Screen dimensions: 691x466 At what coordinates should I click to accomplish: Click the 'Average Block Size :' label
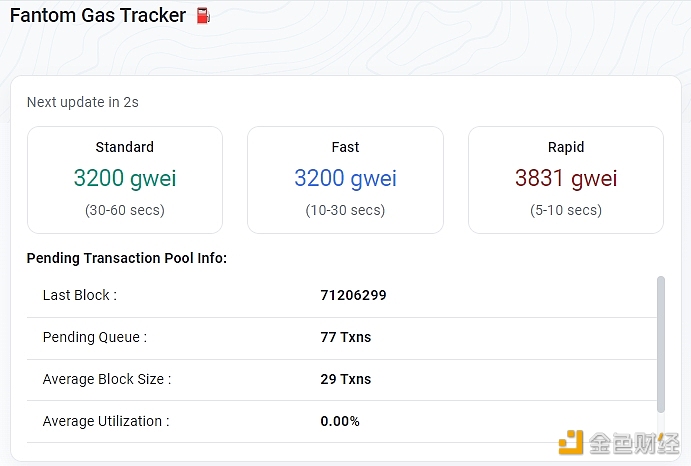tap(107, 379)
